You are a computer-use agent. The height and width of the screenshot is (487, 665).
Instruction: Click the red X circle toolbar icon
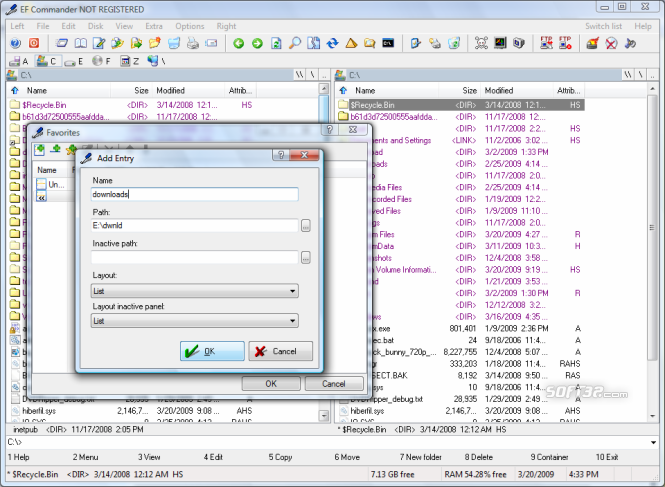(611, 43)
